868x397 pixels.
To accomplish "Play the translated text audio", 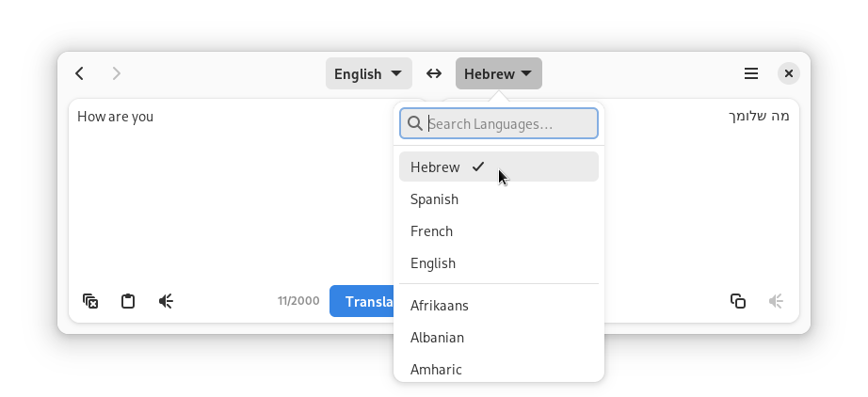I will [x=776, y=301].
